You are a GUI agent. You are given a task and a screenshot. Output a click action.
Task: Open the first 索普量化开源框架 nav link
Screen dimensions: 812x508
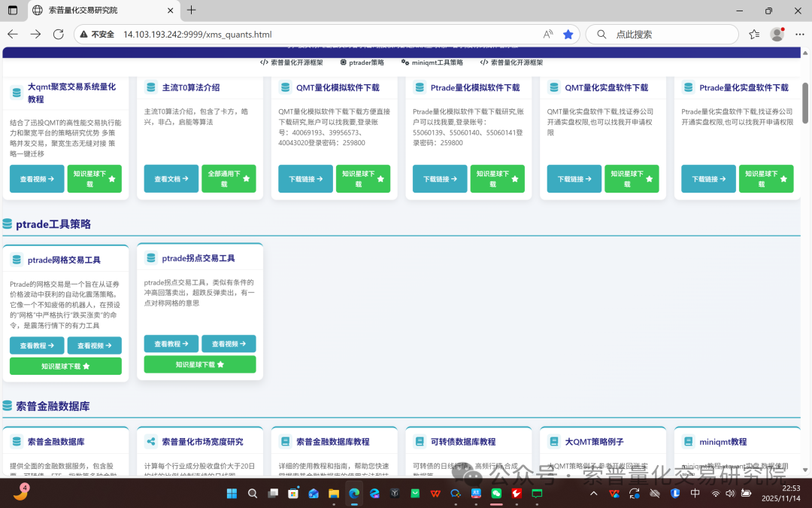coord(292,62)
